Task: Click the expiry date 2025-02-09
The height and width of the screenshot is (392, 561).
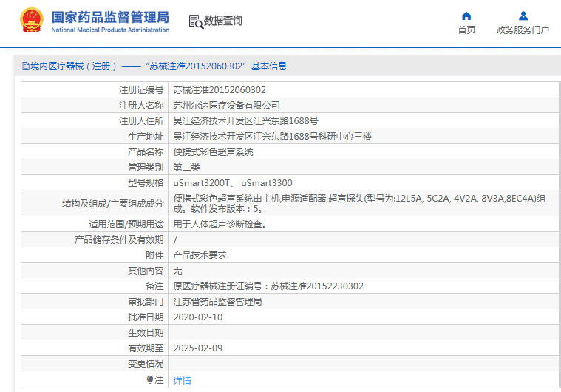Action: [x=197, y=348]
